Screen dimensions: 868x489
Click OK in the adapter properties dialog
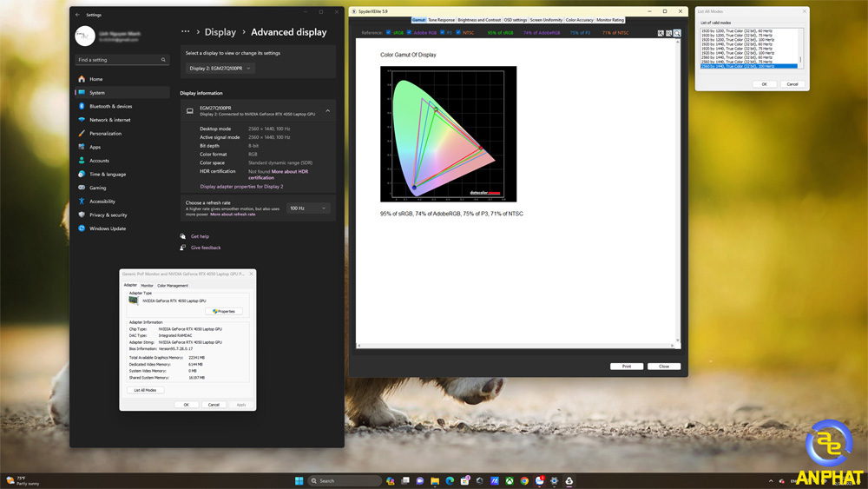point(186,405)
